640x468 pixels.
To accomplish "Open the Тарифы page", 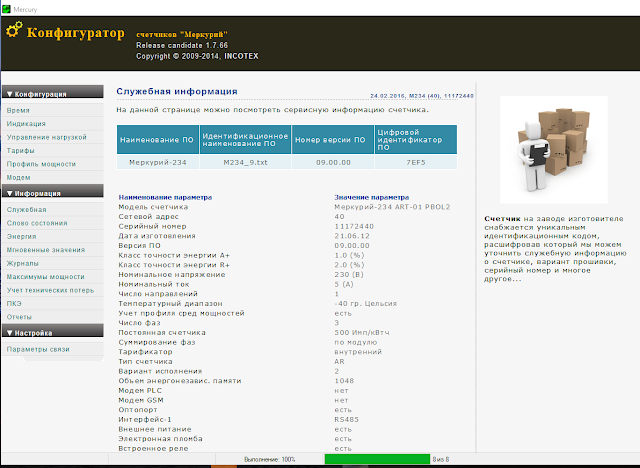I will click(53, 151).
